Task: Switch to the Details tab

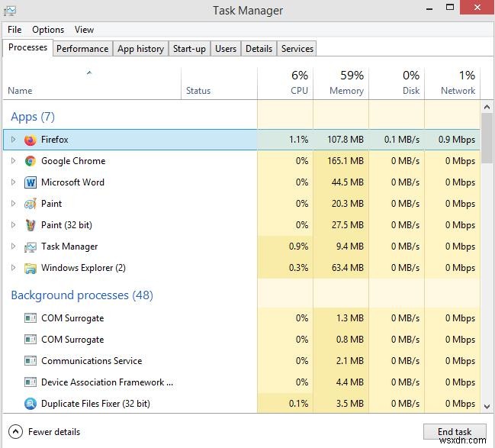Action: click(259, 49)
